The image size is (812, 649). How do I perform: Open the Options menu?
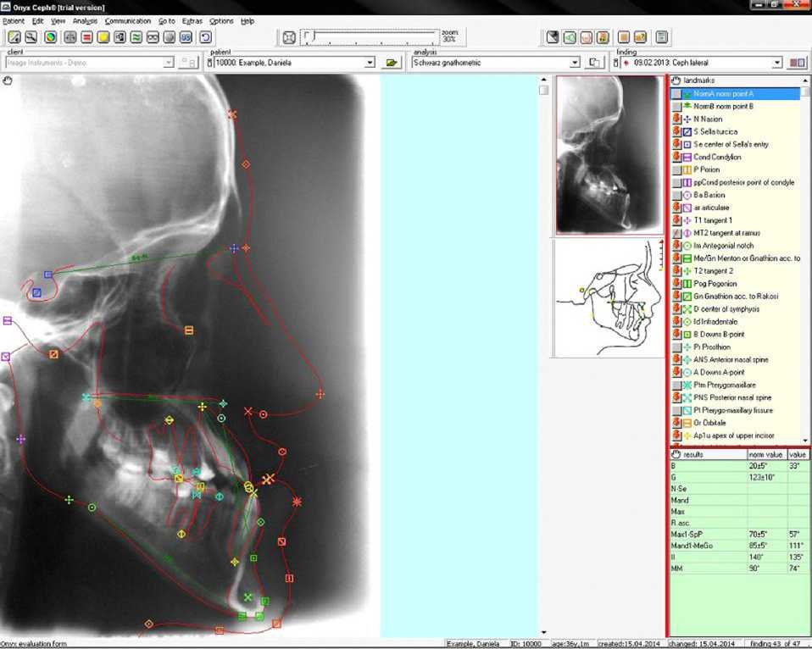click(221, 21)
